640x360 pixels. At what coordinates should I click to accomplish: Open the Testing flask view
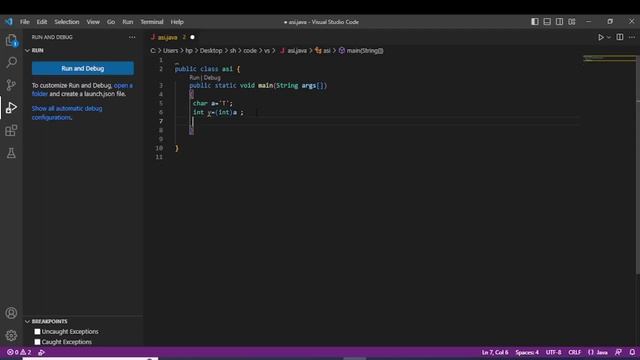11,153
